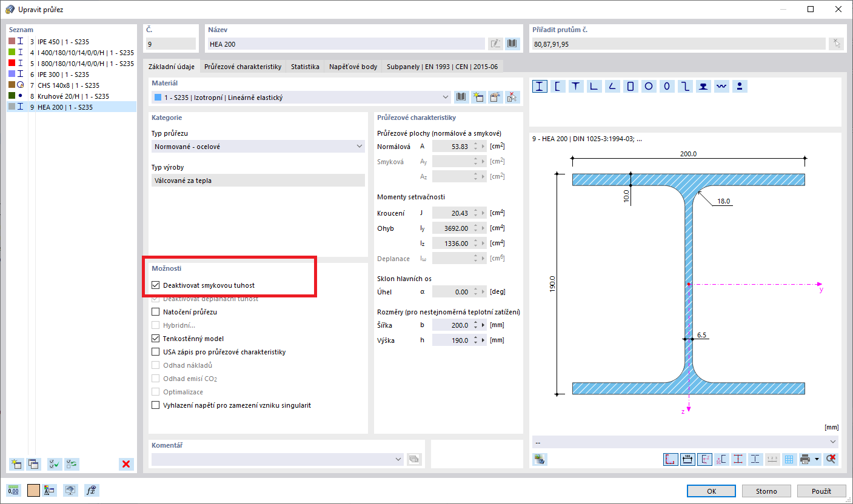Open the Komentář dropdown
The image size is (853, 504).
278,459
